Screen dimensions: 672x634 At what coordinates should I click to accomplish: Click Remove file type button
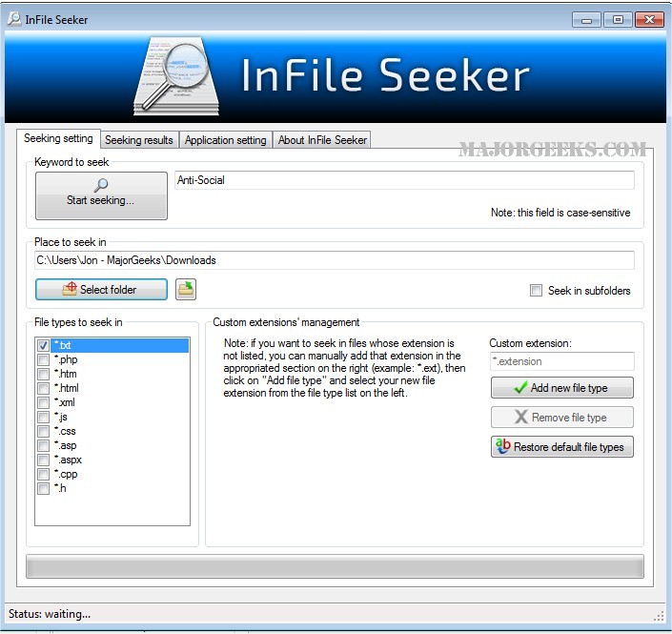coord(561,417)
